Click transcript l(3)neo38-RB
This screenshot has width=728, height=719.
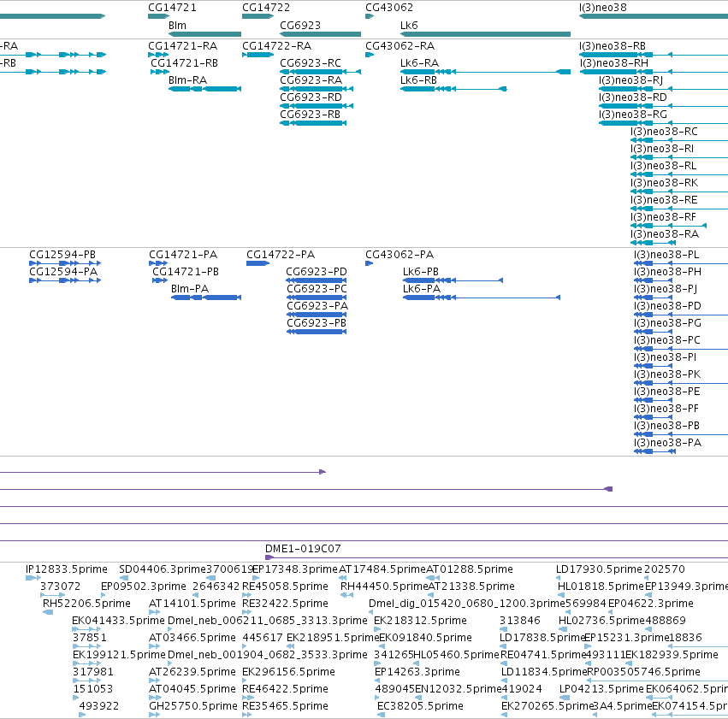click(613, 46)
